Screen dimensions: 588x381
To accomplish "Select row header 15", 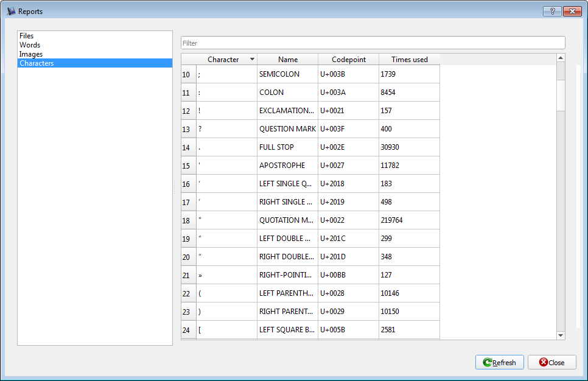I will pyautogui.click(x=189, y=166).
